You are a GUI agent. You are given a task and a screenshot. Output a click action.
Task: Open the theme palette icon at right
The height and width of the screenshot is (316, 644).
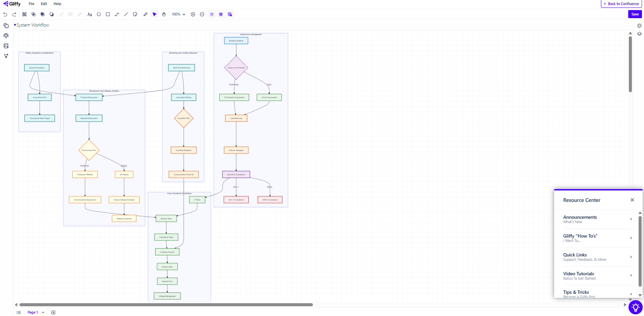tap(639, 26)
